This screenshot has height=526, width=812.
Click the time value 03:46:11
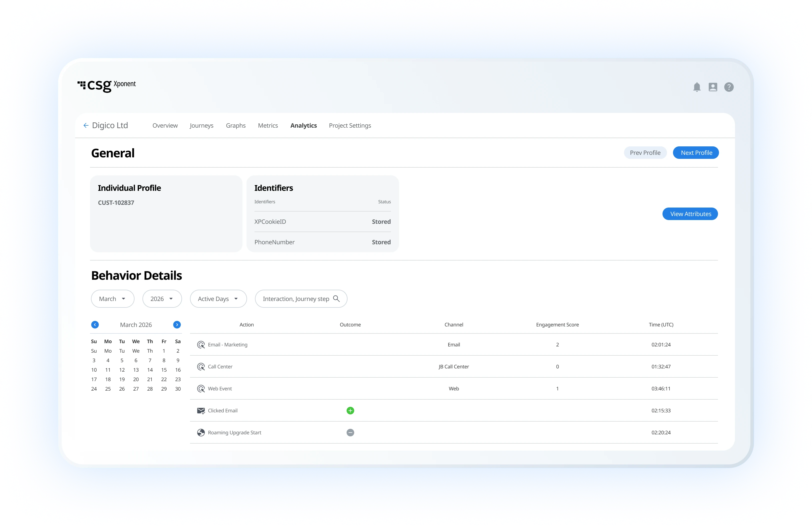coord(661,389)
